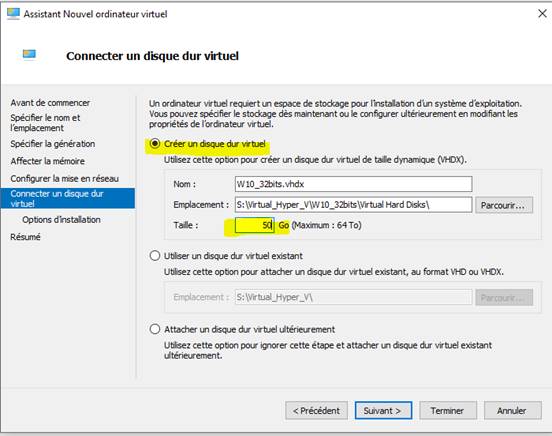The image size is (552, 436).
Task: Open Spécifier le nom et l'emplacement step
Action: [45, 123]
